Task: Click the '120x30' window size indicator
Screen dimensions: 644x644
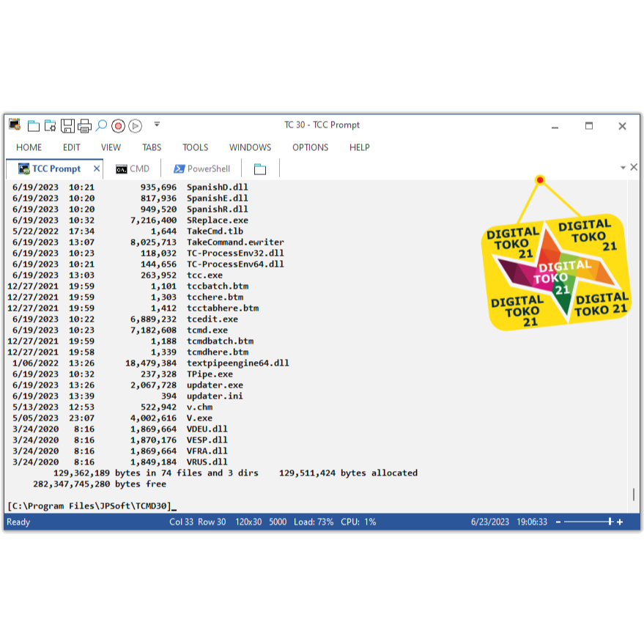Action: 248,522
